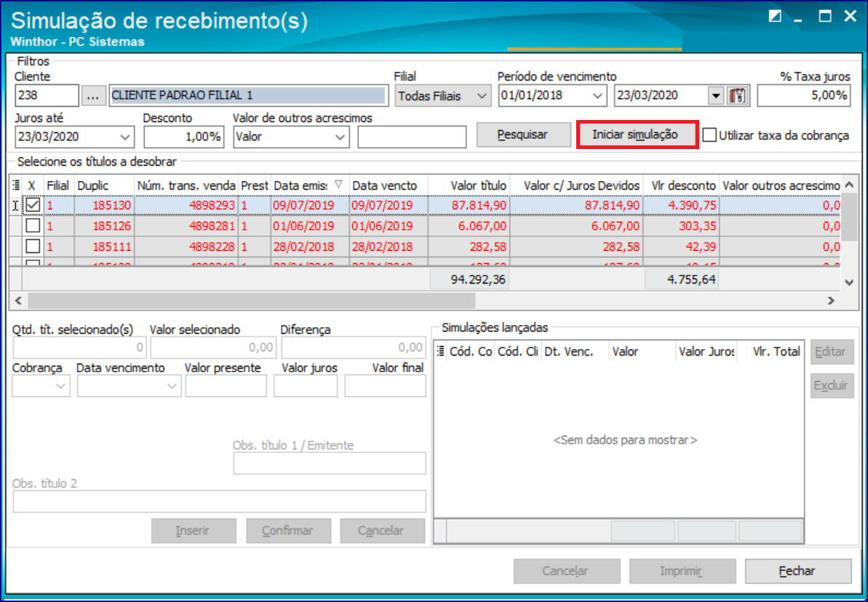Click the Inserir button
868x602 pixels.
pos(194,531)
